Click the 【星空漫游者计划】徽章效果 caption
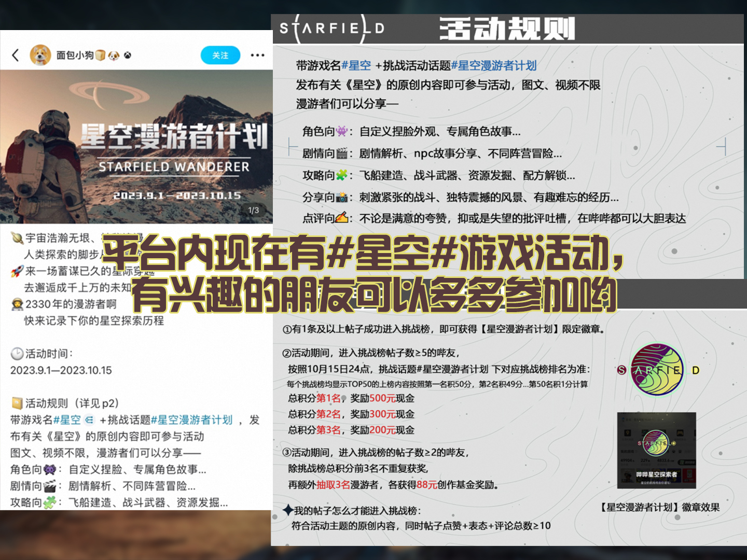 (659, 507)
